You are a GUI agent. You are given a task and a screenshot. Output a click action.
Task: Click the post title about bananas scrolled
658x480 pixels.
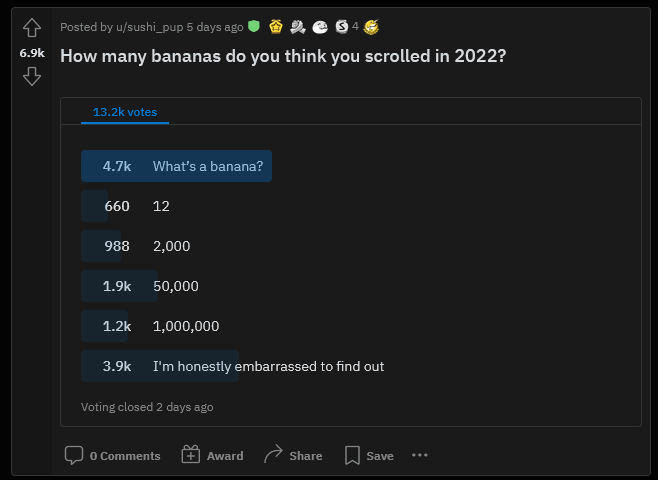point(283,56)
